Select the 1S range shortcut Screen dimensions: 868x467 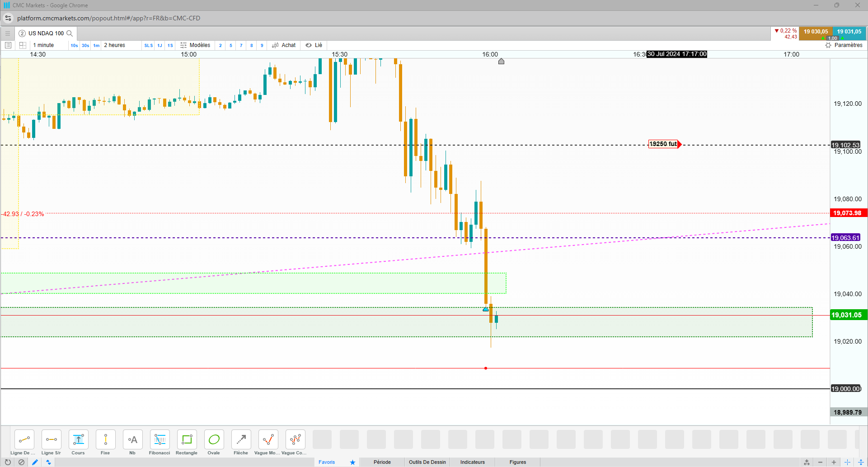click(170, 45)
